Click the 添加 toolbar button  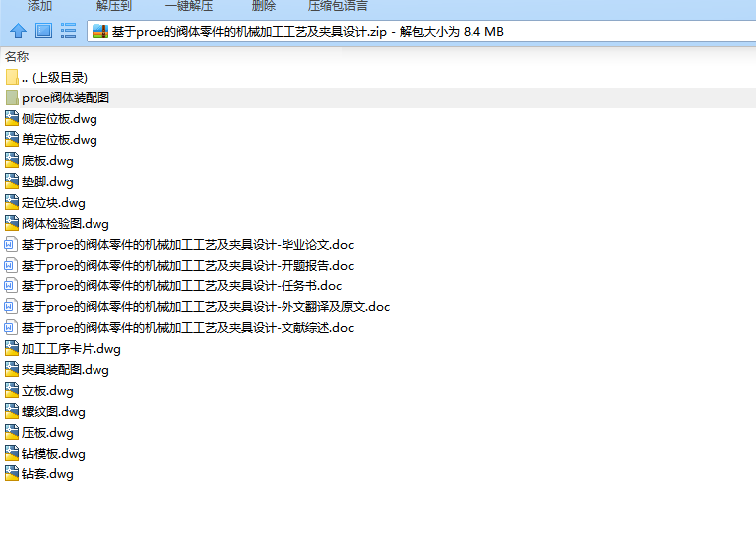click(40, 6)
